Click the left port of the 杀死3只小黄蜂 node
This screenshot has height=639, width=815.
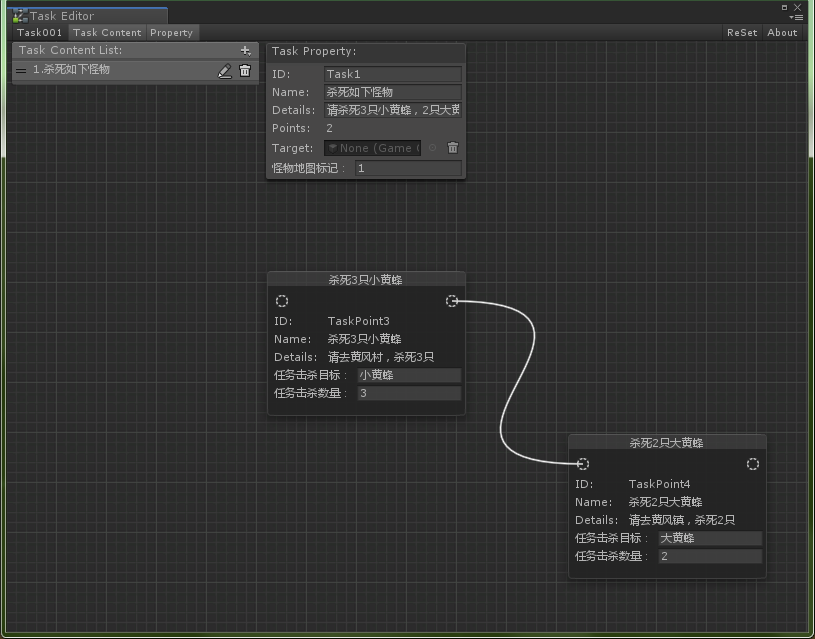(282, 300)
